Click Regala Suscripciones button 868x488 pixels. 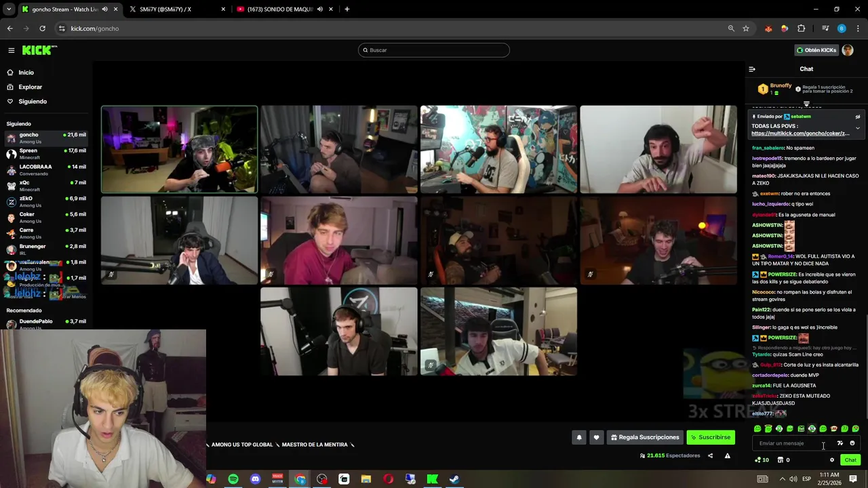click(645, 437)
